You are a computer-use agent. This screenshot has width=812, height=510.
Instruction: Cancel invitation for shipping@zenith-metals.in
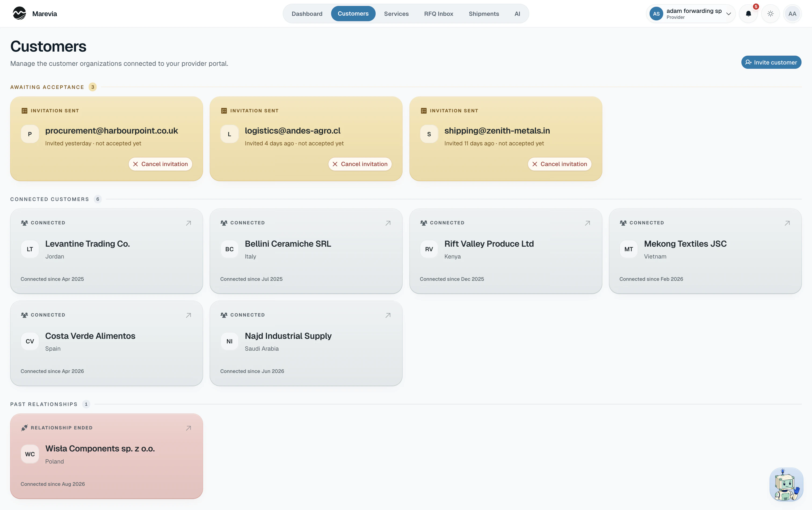pyautogui.click(x=560, y=164)
